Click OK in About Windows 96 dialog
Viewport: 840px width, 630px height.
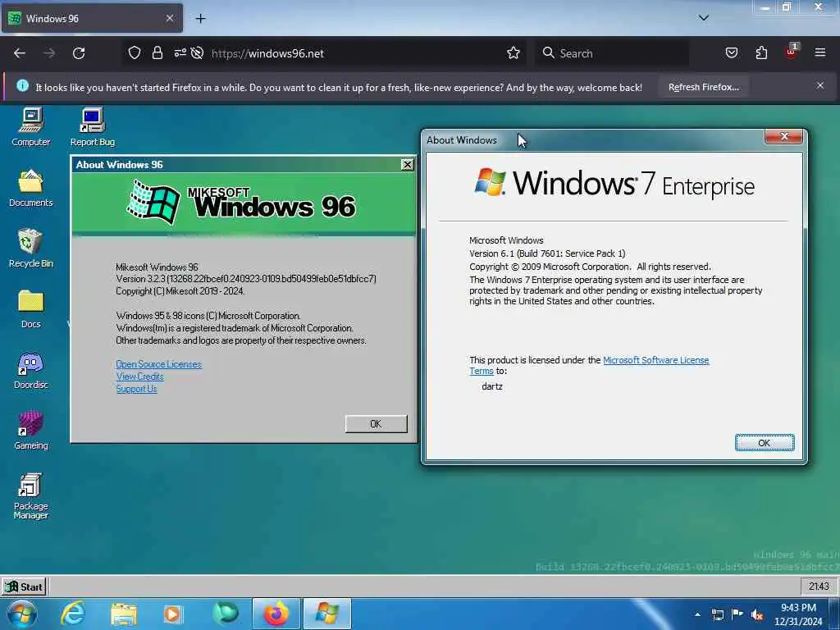pos(376,424)
